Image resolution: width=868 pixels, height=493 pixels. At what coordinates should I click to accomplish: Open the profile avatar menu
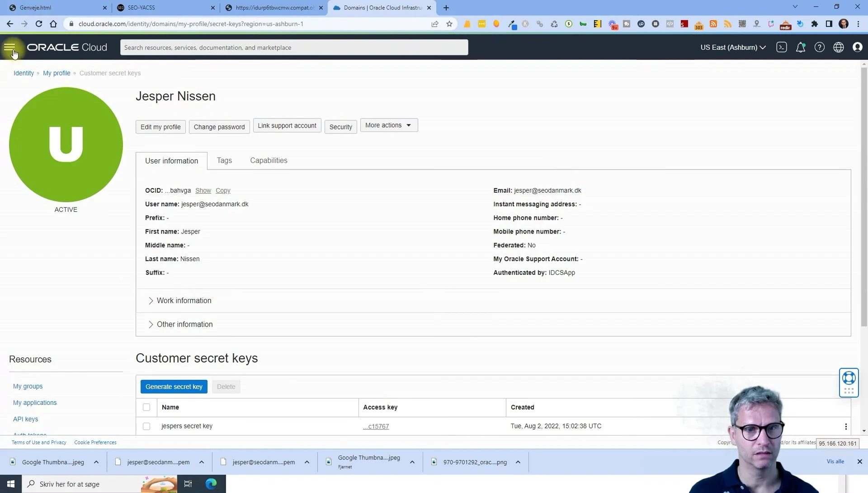click(x=858, y=47)
